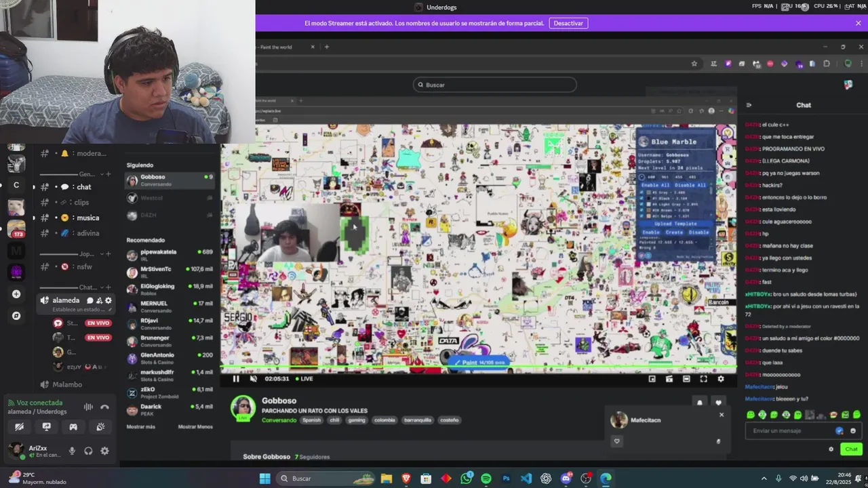868x488 pixels.
Task: Show more recommended channels with Mostrar más
Action: 140,427
